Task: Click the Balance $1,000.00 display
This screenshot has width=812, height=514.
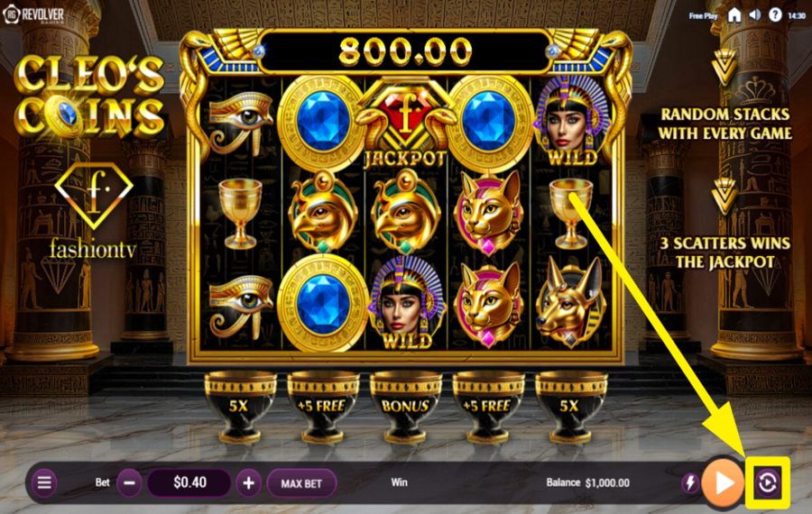Action: pyautogui.click(x=587, y=483)
